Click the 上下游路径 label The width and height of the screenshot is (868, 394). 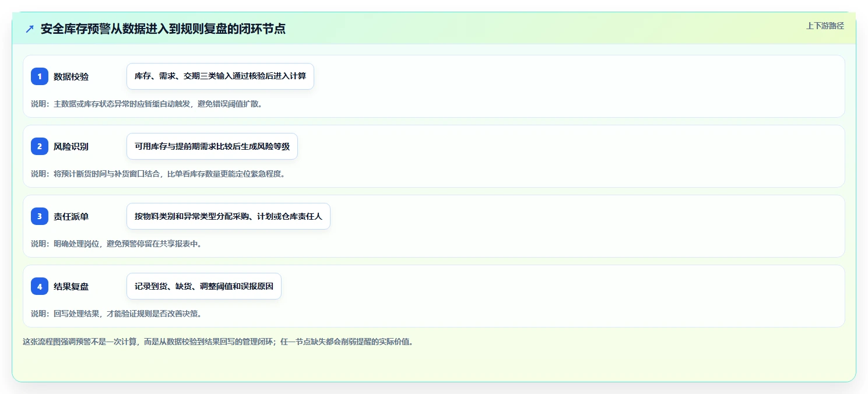click(x=825, y=26)
